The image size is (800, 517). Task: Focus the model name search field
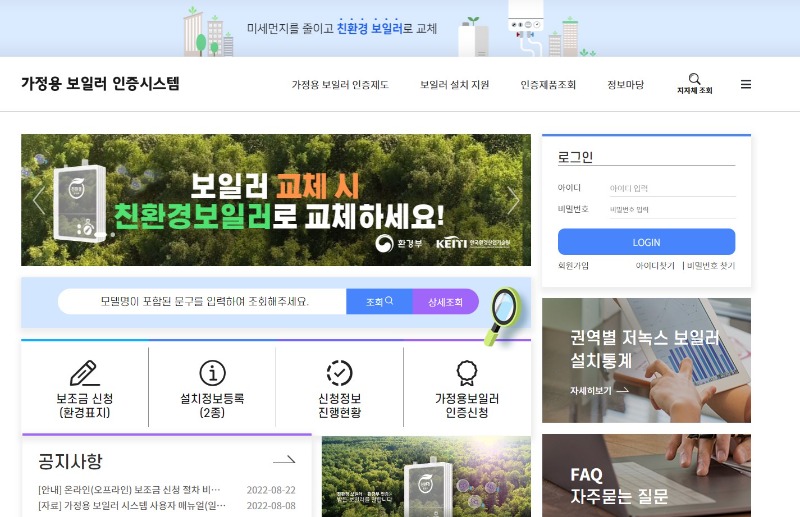pyautogui.click(x=203, y=302)
